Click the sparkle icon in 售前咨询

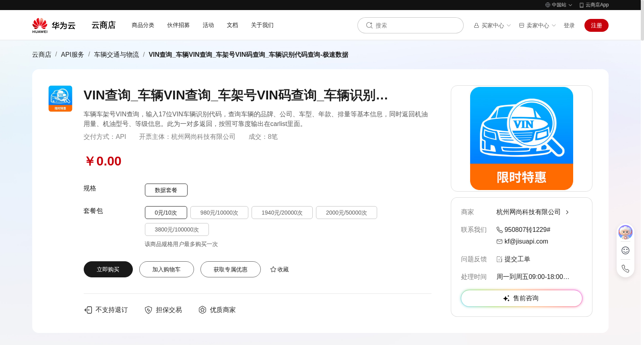pyautogui.click(x=506, y=298)
